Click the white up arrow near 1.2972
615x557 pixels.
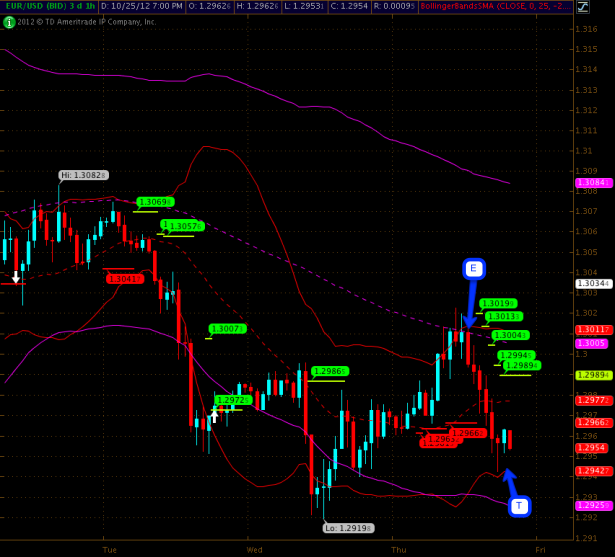[x=213, y=415]
